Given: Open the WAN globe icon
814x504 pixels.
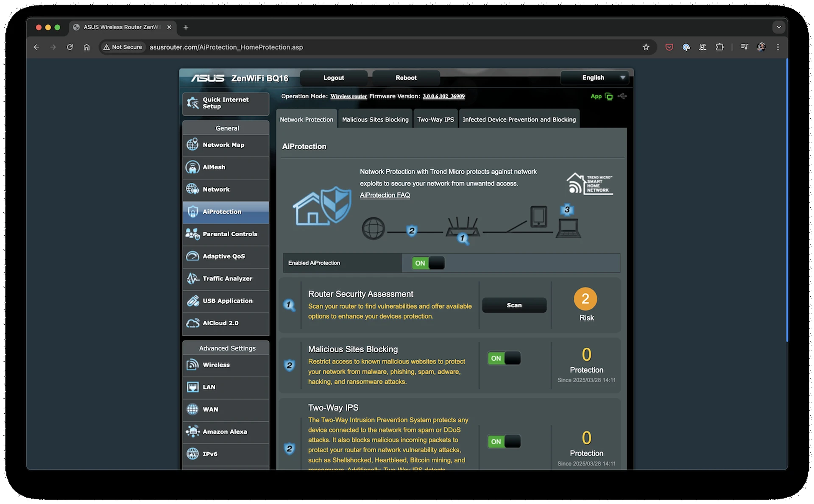Looking at the screenshot, I should 192,409.
